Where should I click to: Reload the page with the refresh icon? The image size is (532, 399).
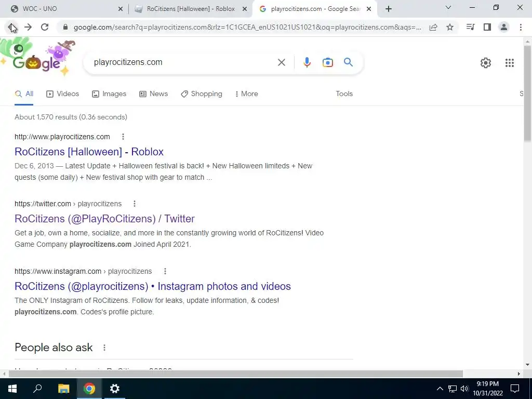pos(45,27)
